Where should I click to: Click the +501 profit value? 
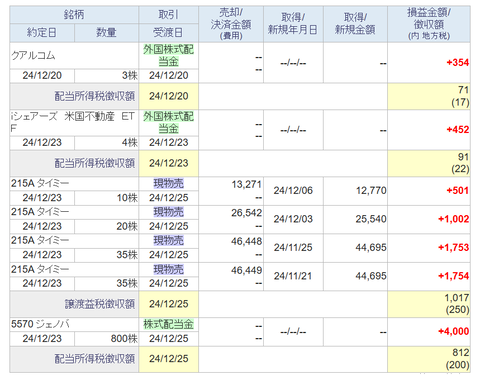458,191
